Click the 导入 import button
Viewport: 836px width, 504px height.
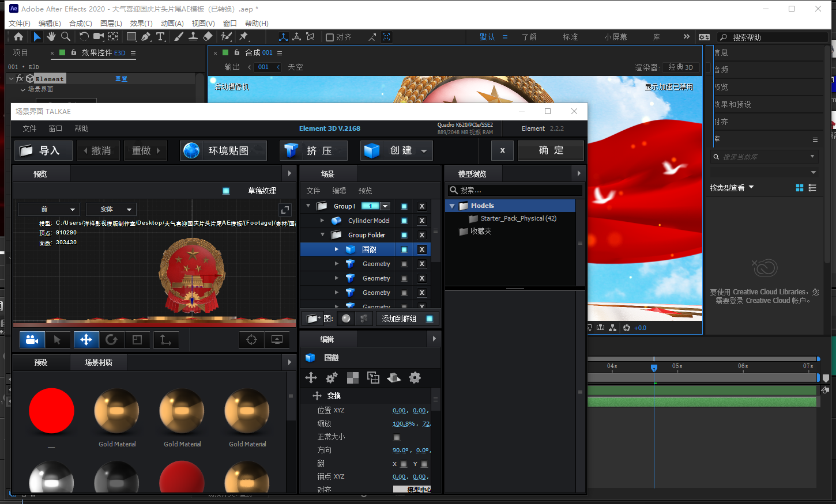(43, 150)
